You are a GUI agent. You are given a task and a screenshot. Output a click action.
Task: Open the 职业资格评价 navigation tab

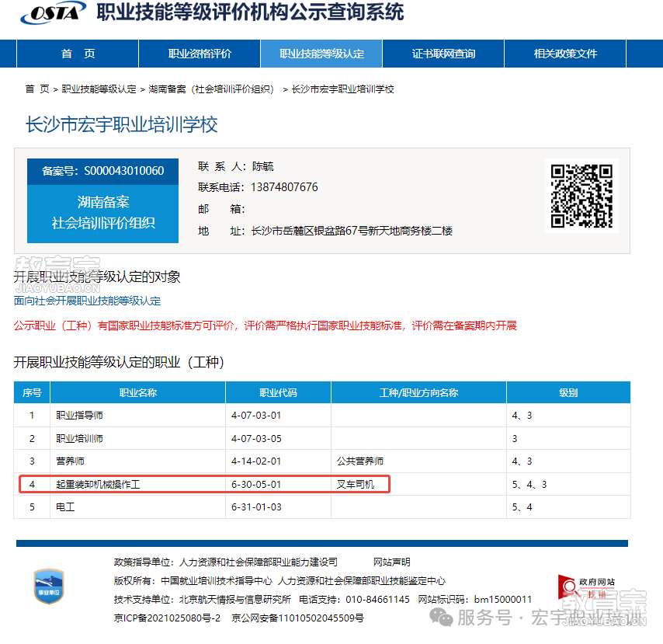coord(200,54)
